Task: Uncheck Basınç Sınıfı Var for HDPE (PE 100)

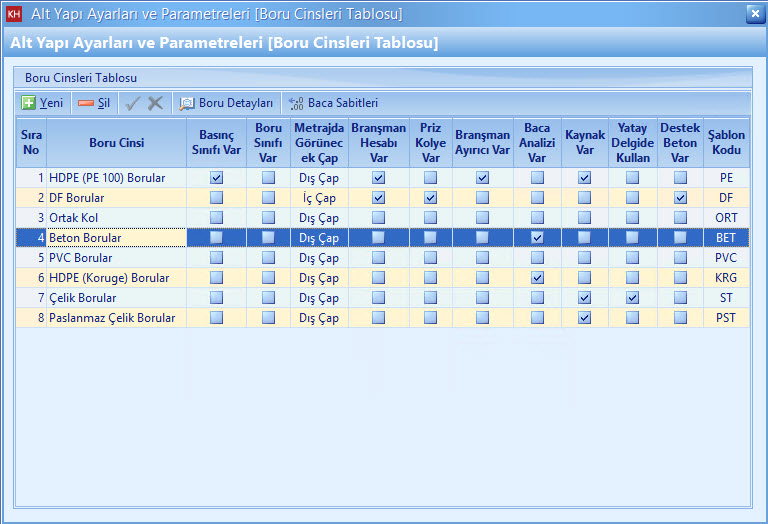Action: [x=216, y=178]
